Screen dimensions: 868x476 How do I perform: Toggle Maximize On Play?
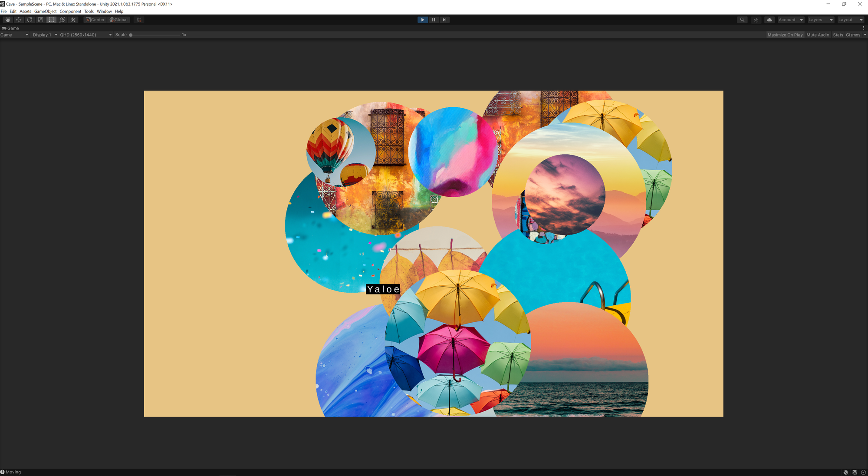785,35
